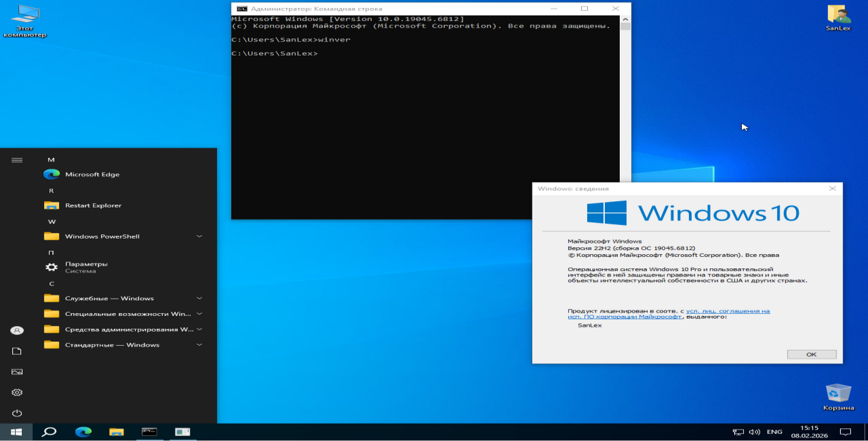
Task: Select Restart Explorer in Start menu
Action: click(93, 205)
